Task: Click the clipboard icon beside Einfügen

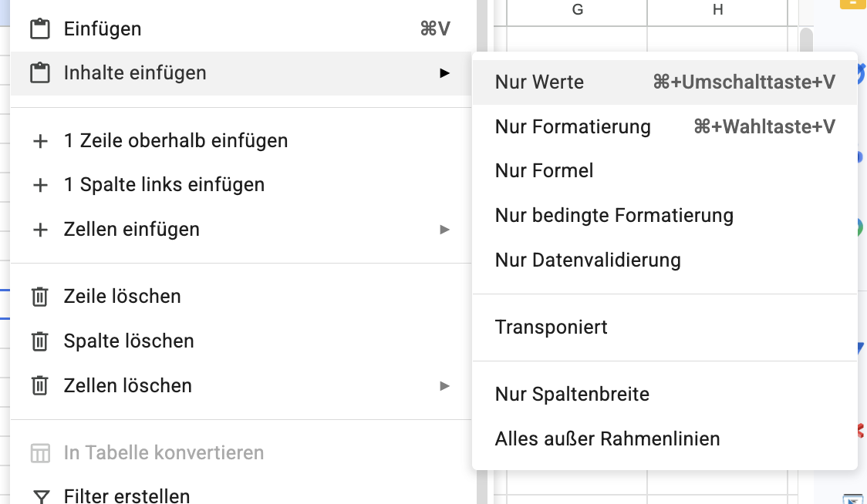Action: click(x=39, y=29)
